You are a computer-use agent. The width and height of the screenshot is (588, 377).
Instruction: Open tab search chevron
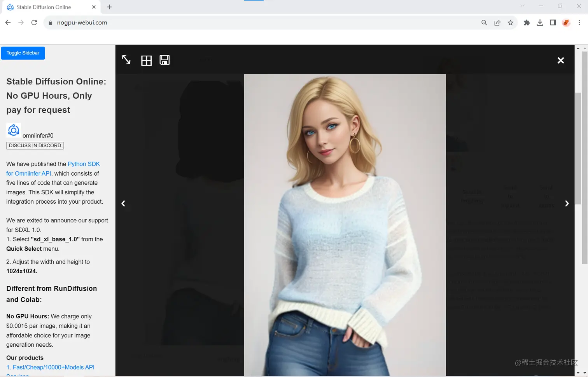522,6
